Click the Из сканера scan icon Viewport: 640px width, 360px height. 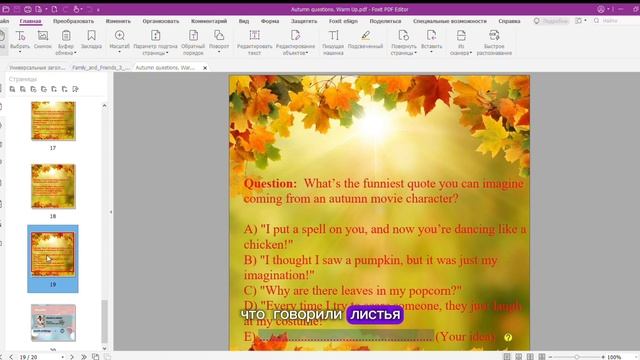point(461,36)
